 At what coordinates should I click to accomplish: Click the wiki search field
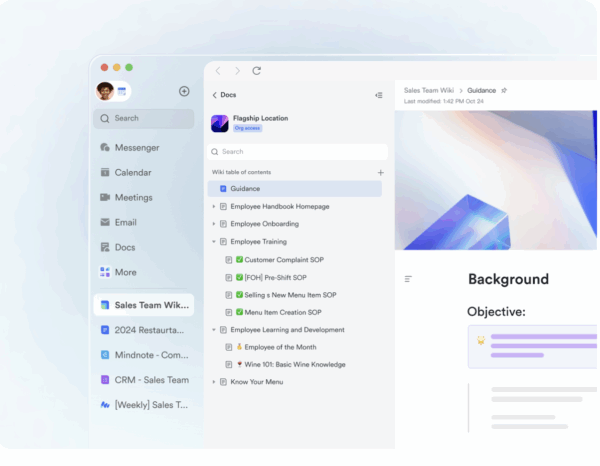point(298,152)
